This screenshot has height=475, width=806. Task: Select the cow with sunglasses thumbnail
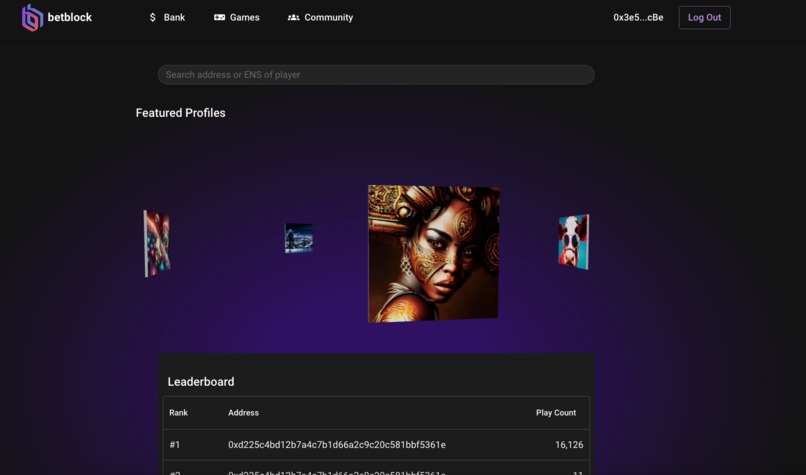click(x=574, y=242)
